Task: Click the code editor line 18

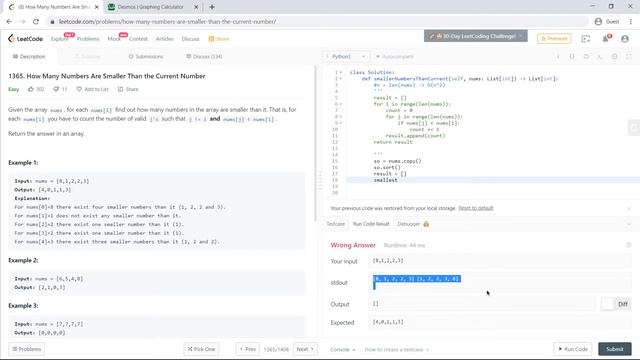Action: tap(493, 180)
